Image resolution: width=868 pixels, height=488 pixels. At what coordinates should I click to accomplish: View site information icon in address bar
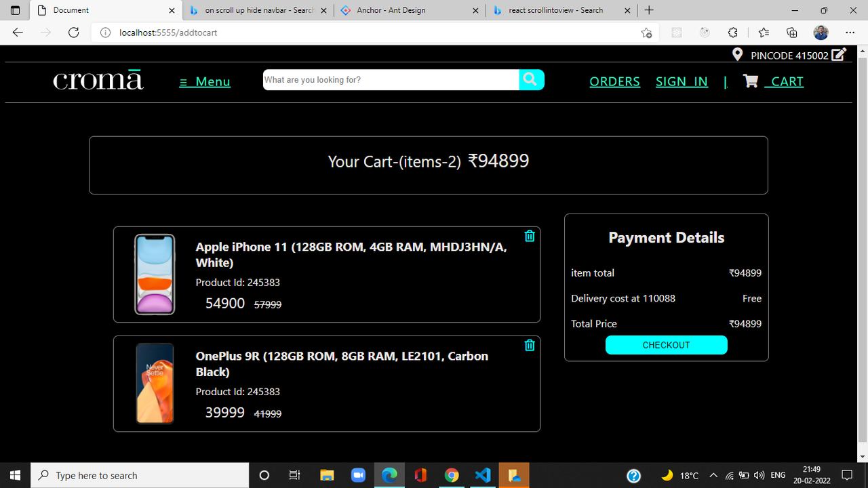click(105, 33)
